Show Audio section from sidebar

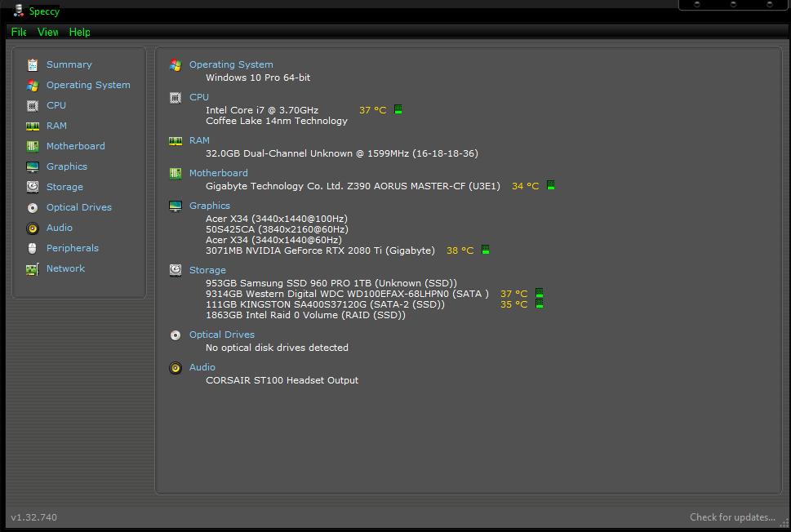tap(59, 228)
